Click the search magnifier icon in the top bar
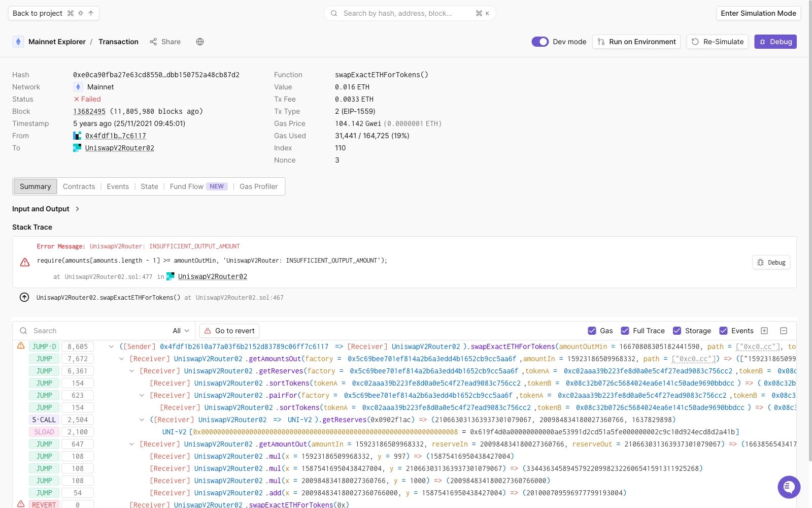 coord(334,13)
